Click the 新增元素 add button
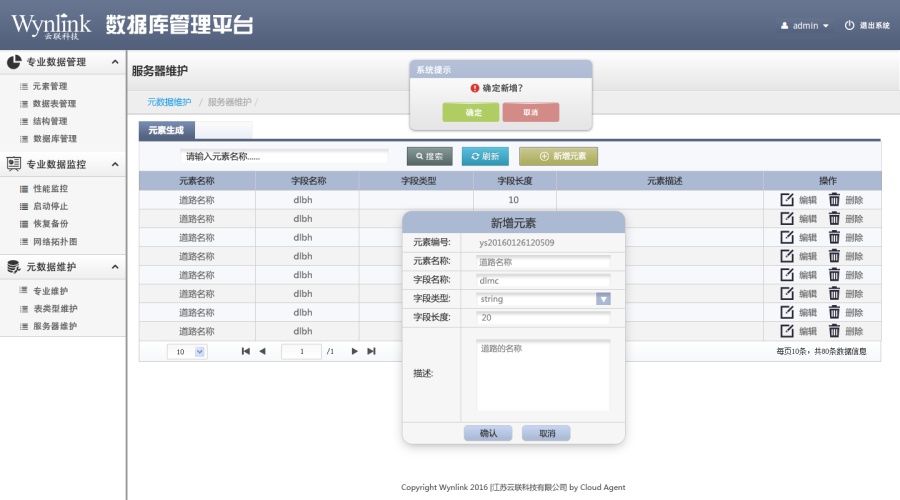The width and height of the screenshot is (900, 500). [558, 156]
